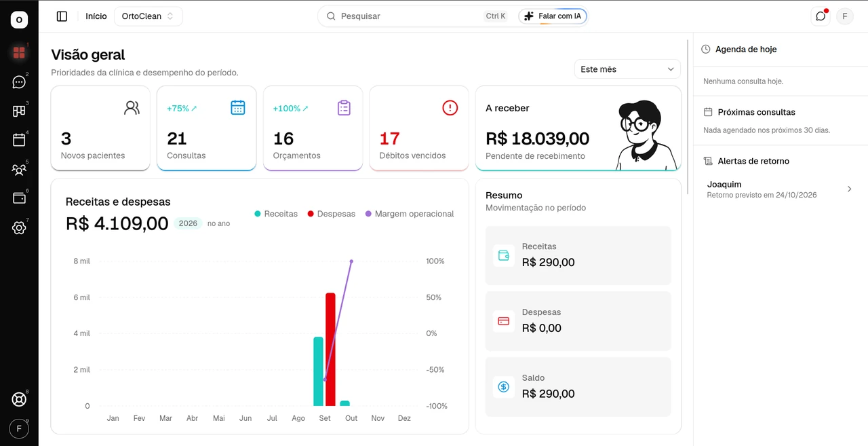Open the Débitos vencidos card
The height and width of the screenshot is (446, 868).
[419, 128]
